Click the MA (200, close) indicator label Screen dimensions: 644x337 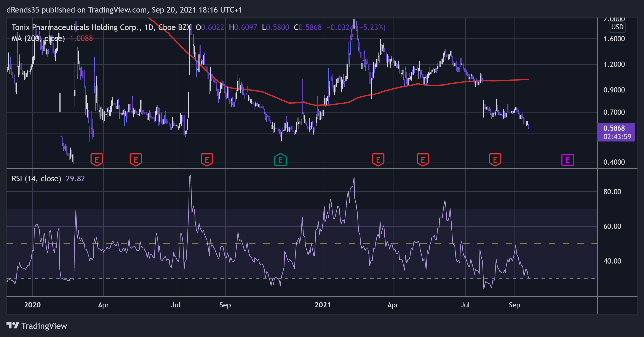(x=38, y=38)
